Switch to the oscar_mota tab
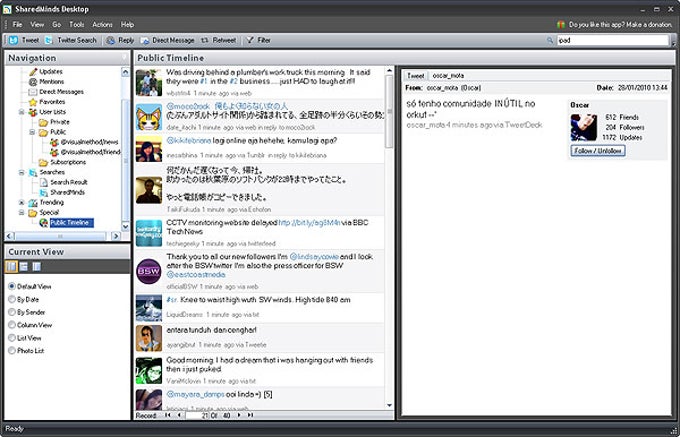The width and height of the screenshot is (680, 437). (448, 75)
